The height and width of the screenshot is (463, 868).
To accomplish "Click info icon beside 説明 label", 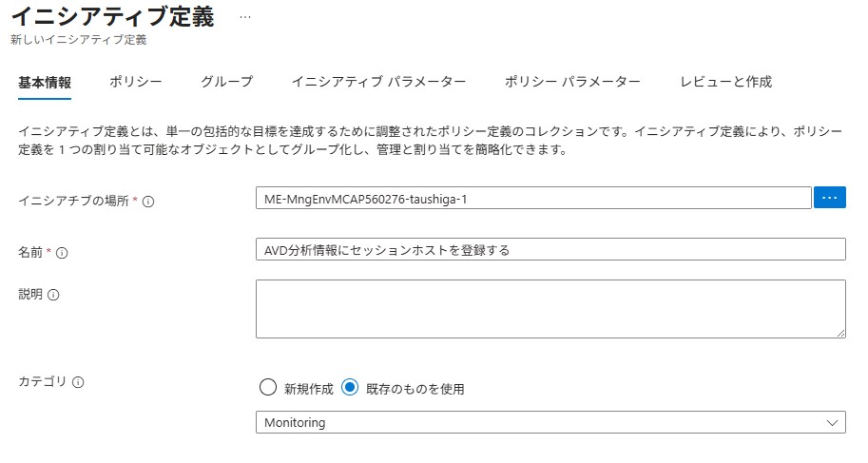I will (x=53, y=295).
